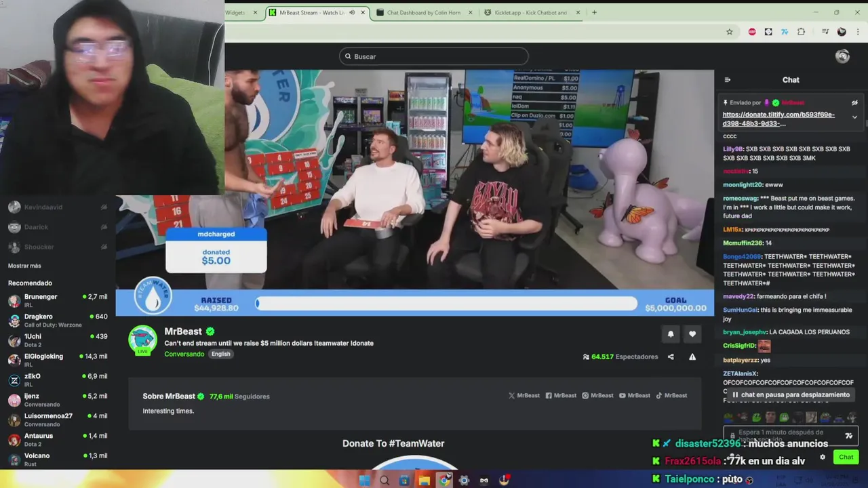
Task: Open Shoucker in followed channels
Action: [58, 247]
